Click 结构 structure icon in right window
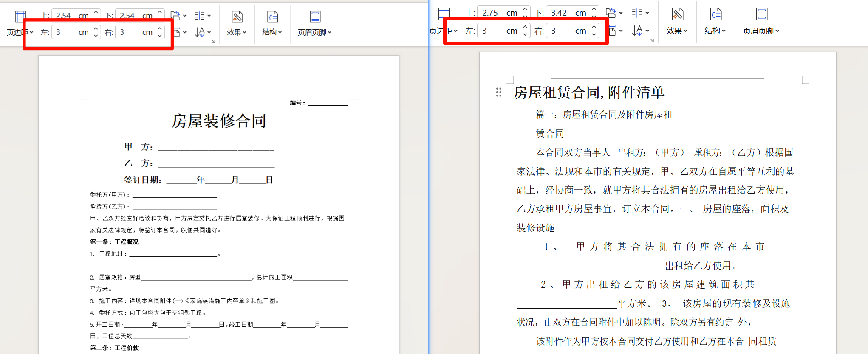 pos(715,14)
